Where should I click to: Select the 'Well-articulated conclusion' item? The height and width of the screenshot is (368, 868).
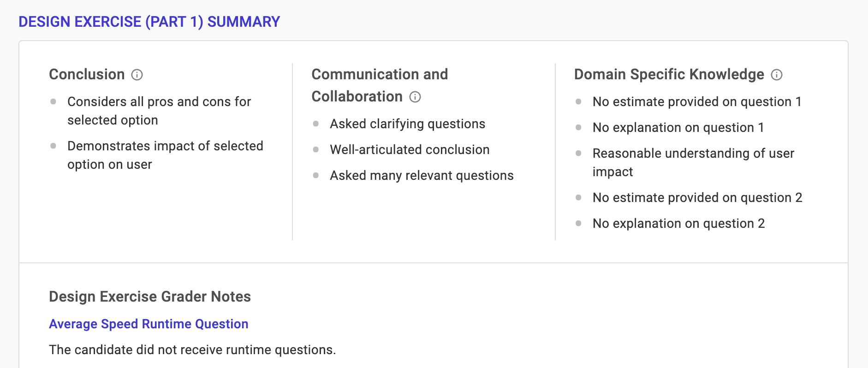(x=410, y=149)
